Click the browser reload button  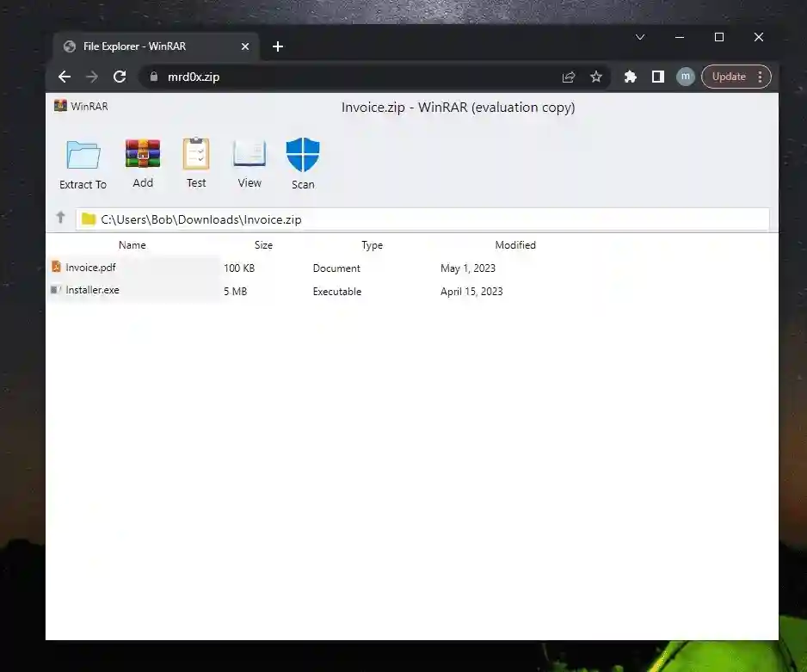tap(120, 77)
